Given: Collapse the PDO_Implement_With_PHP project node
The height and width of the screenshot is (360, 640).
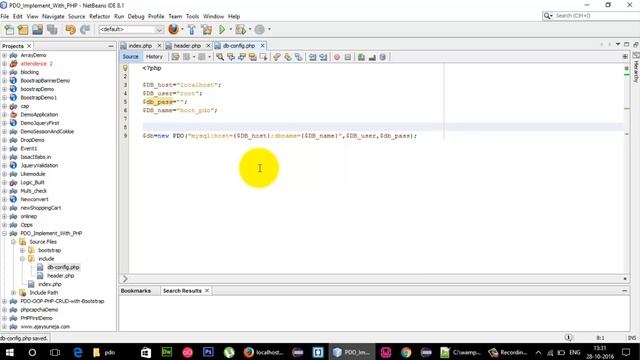Looking at the screenshot, I should [x=4, y=233].
